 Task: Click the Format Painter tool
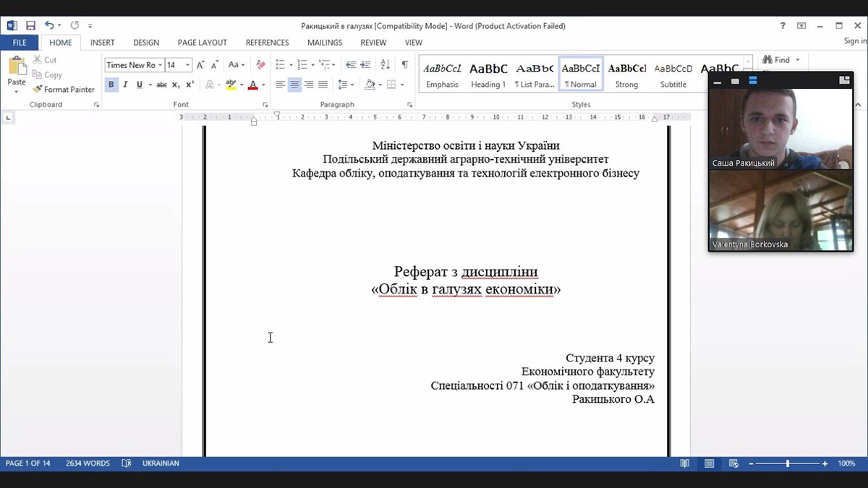64,90
